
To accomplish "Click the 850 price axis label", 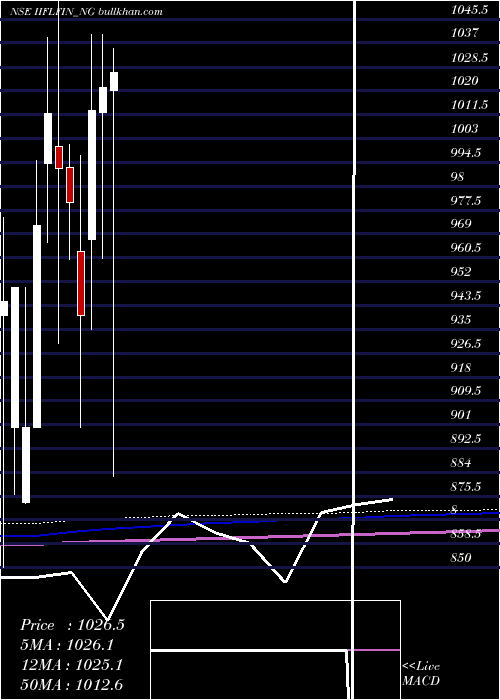I will (461, 558).
